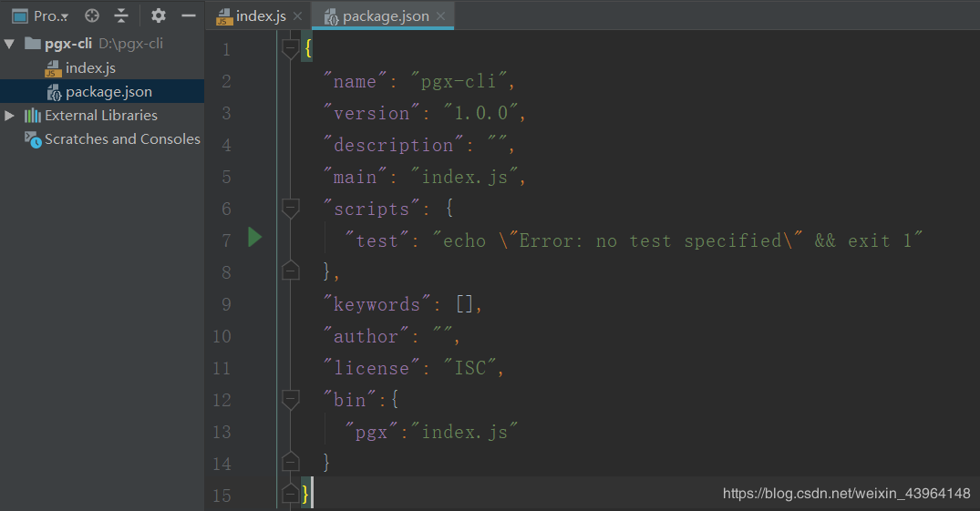Click line number 15 in the gutter
Viewport: 980px width, 511px height.
(222, 496)
